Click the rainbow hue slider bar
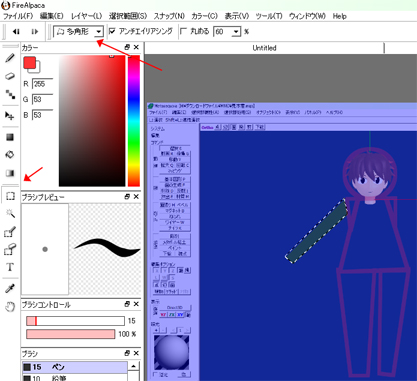This screenshot has height=381, width=417. 134,121
